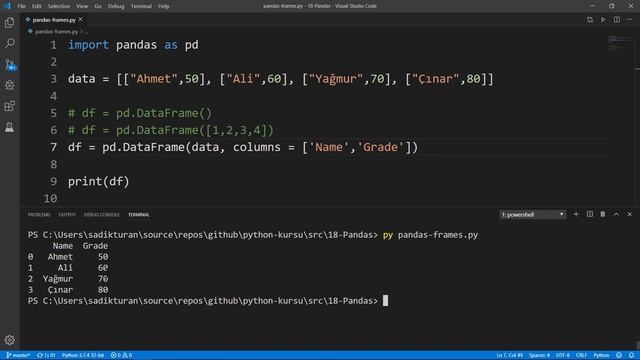Open the Terminal menu
This screenshot has height=360, width=640.
(x=141, y=6)
